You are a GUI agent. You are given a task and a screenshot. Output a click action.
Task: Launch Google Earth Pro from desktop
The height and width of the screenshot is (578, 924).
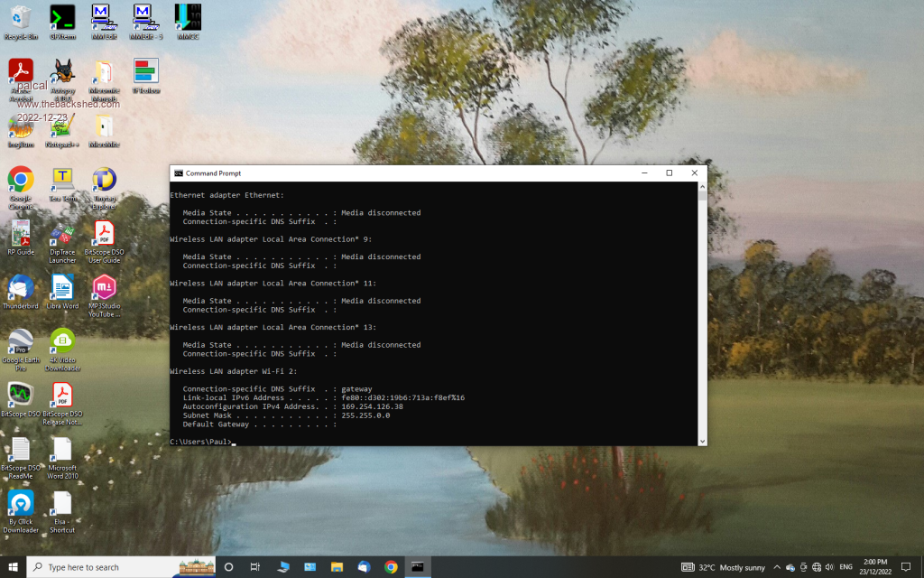click(20, 341)
